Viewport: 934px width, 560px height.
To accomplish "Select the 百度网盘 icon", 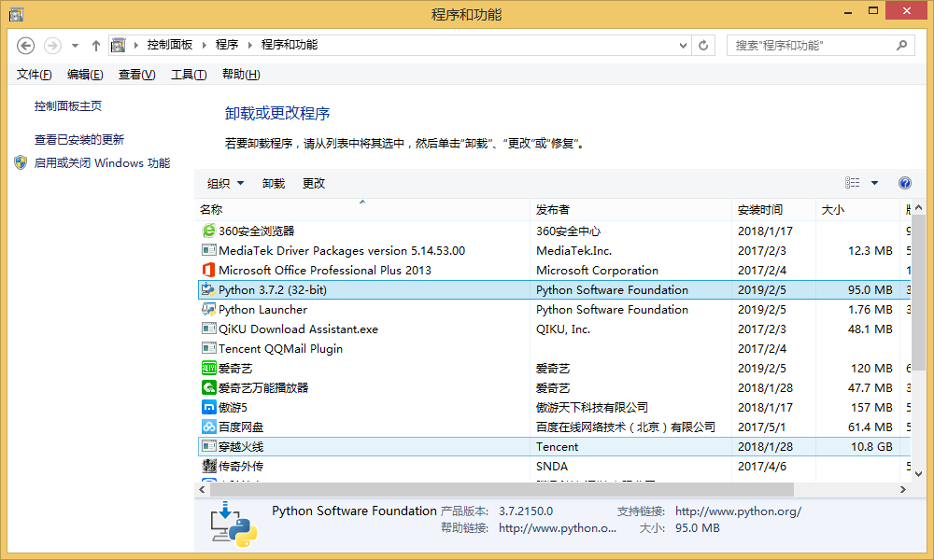I will pyautogui.click(x=208, y=427).
